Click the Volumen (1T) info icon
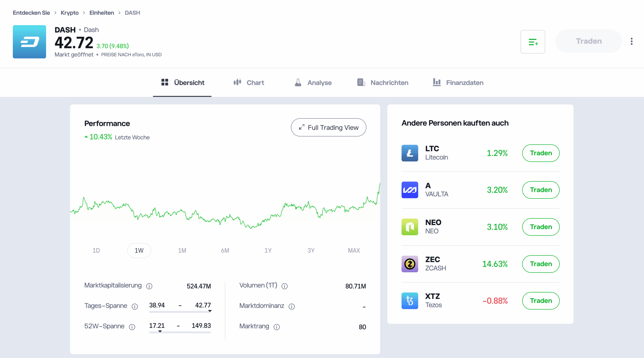 [285, 286]
